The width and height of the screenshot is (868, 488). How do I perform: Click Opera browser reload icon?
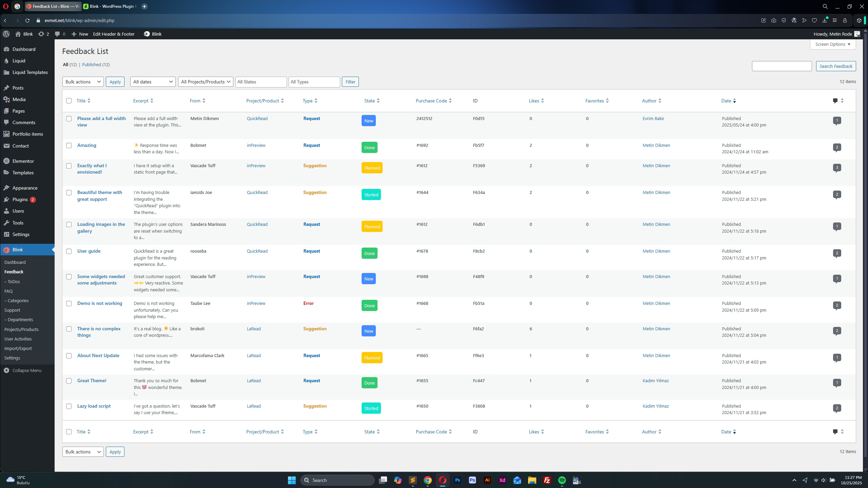click(27, 20)
